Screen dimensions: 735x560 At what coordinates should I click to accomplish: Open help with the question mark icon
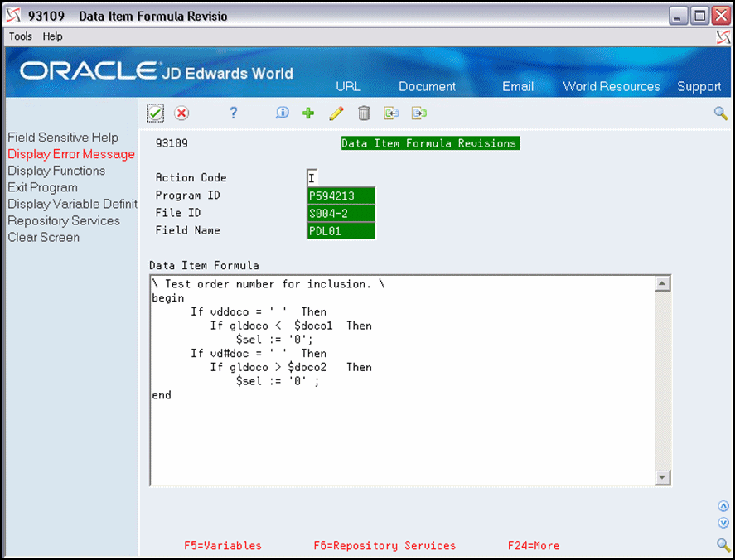(x=234, y=113)
